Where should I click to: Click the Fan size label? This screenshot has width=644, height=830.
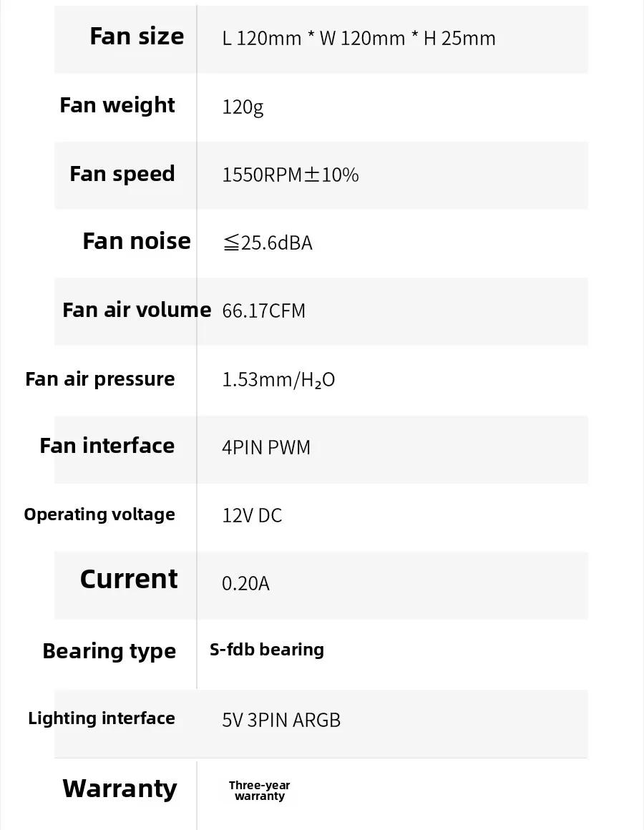(x=137, y=36)
